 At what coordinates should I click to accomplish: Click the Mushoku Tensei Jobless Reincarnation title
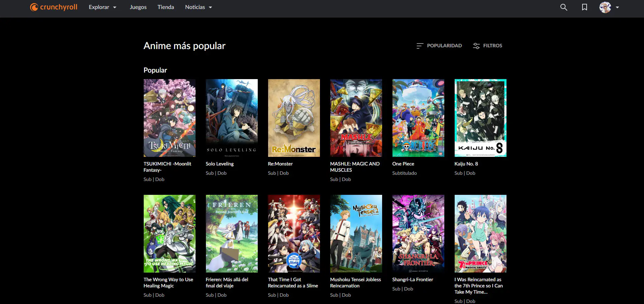click(x=356, y=283)
